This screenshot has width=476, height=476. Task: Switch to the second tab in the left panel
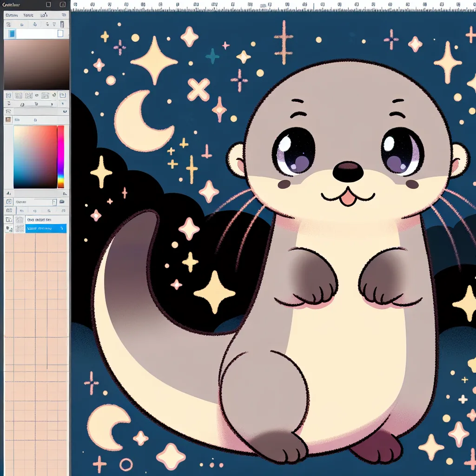[28, 15]
